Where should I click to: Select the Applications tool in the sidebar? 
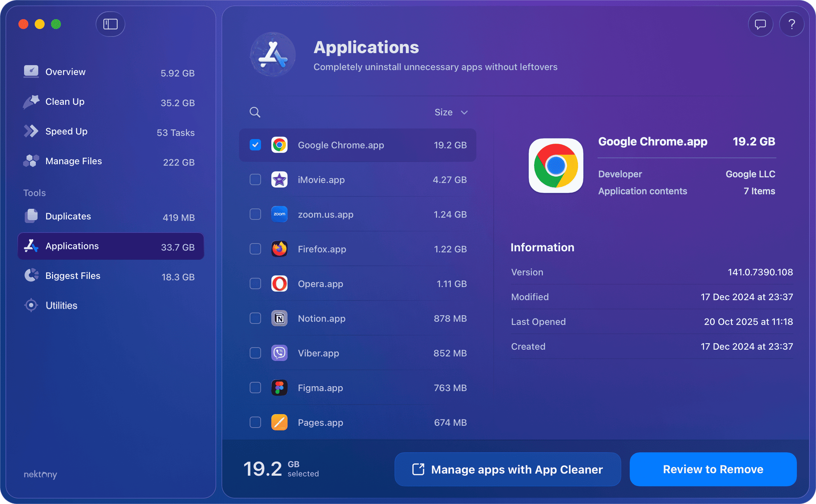pyautogui.click(x=72, y=246)
